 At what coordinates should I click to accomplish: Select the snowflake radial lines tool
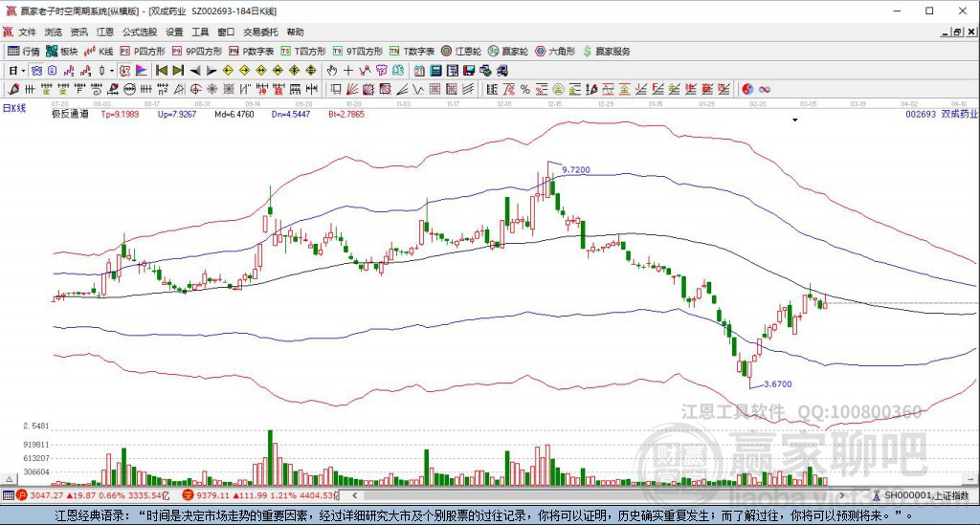point(212,89)
